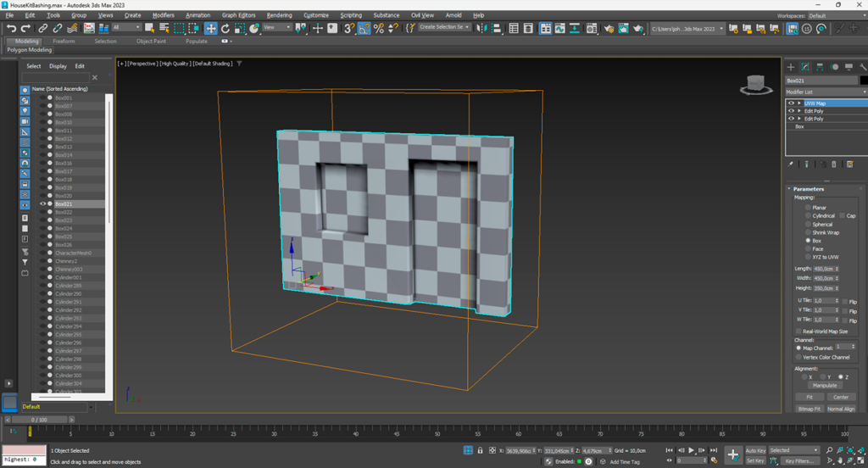Activate the Select and Rotate tool
The image size is (868, 468).
point(225,28)
